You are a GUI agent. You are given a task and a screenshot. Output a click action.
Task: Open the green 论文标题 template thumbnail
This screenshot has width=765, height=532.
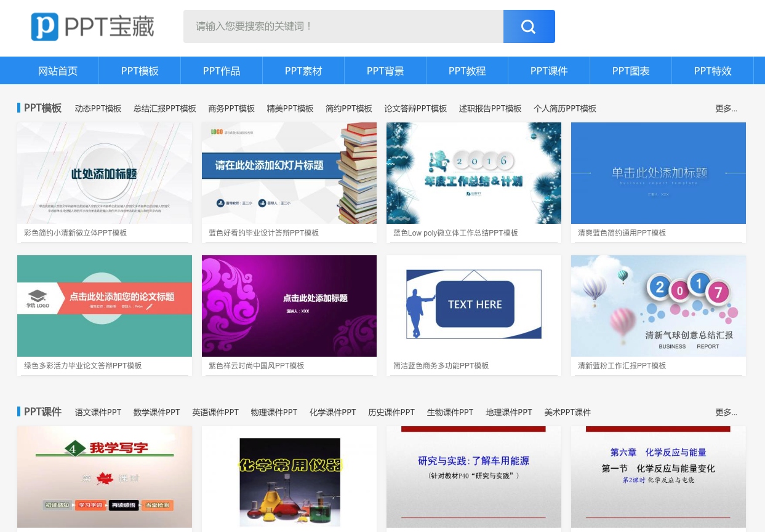105,306
